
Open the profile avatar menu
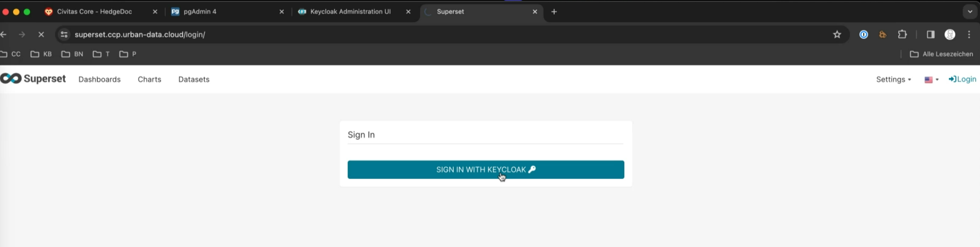coord(950,34)
